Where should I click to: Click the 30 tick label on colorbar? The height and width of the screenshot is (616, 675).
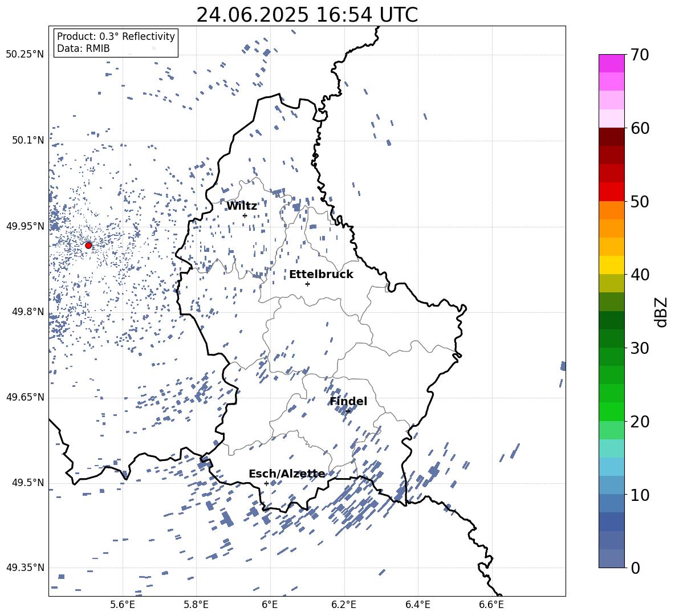pyautogui.click(x=640, y=348)
